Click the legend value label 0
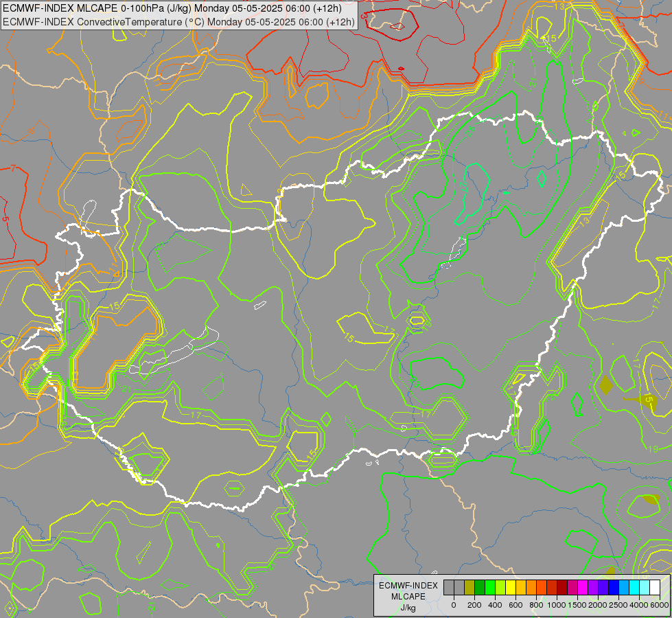 click(454, 605)
